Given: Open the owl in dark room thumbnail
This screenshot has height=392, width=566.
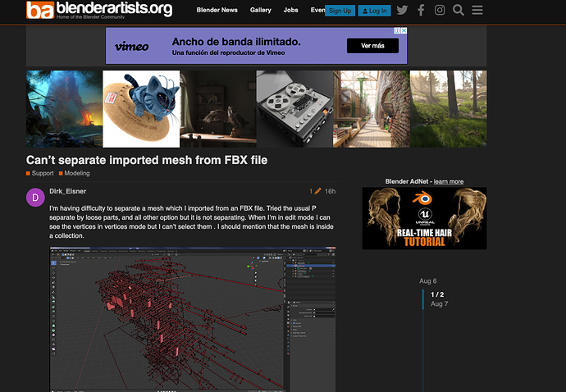Looking at the screenshot, I should [218, 108].
